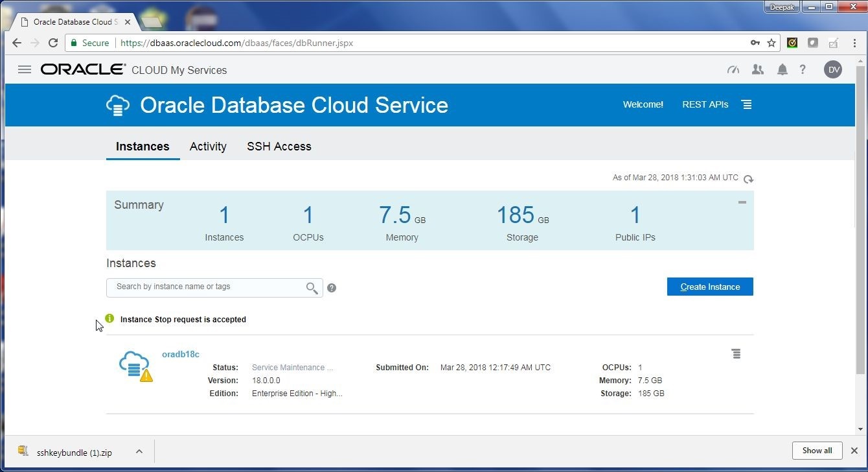
Task: Click the search magnifier in the instances search bar
Action: [x=312, y=288]
